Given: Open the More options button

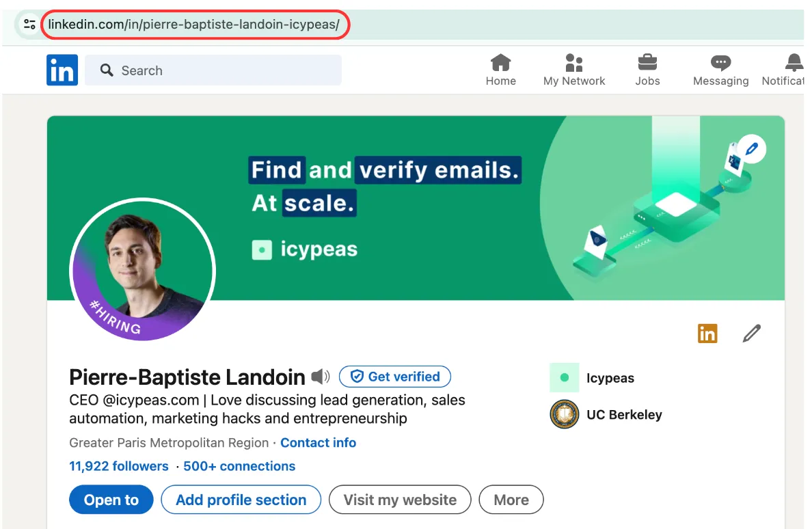Looking at the screenshot, I should coord(511,500).
